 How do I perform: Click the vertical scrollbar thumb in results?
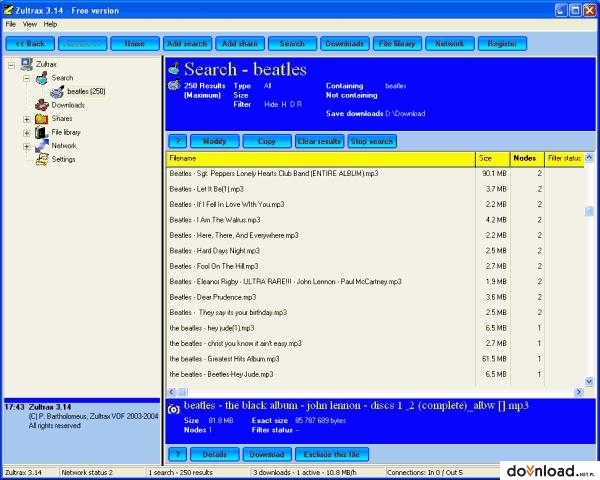pos(589,211)
